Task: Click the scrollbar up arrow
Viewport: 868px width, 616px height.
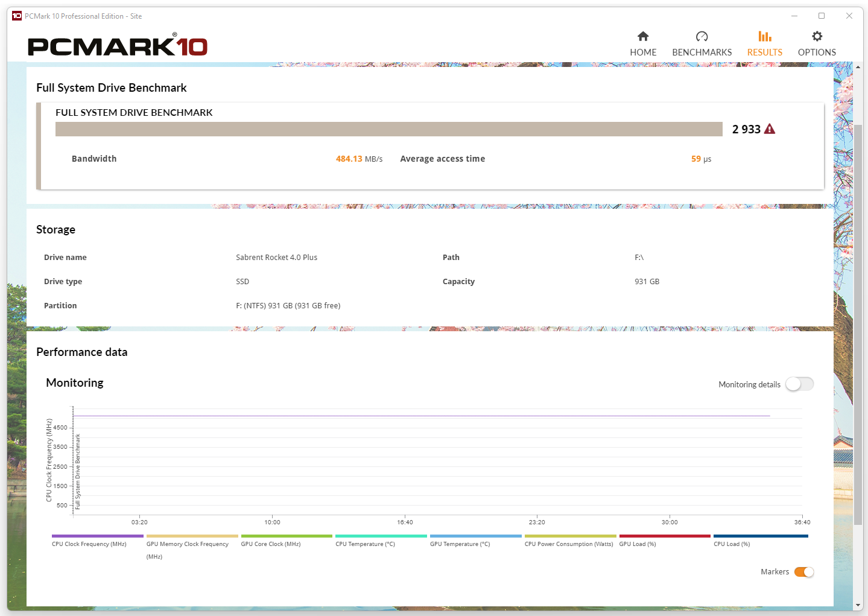Action: (858, 67)
